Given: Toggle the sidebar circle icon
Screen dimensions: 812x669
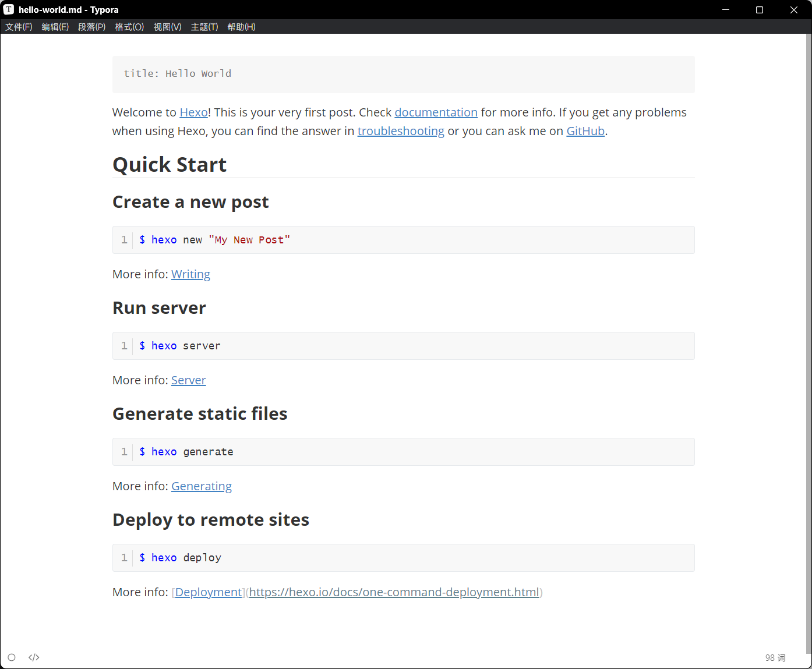Looking at the screenshot, I should (12, 657).
